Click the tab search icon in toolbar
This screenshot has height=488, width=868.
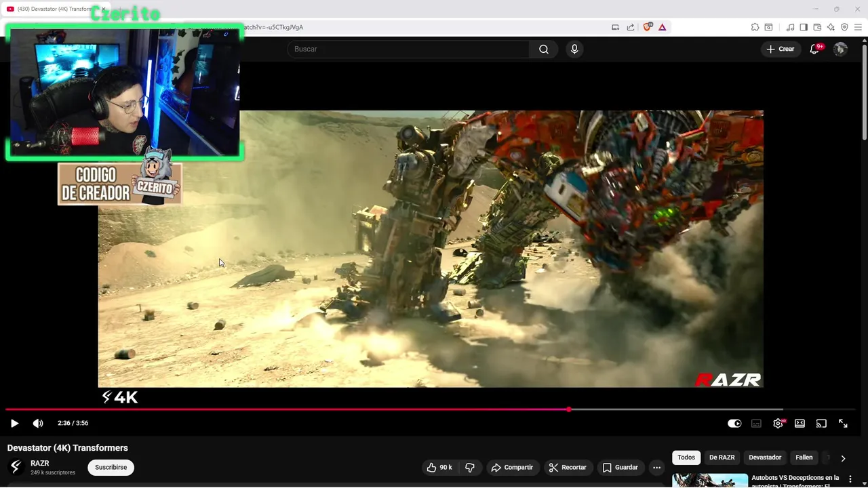tap(768, 27)
